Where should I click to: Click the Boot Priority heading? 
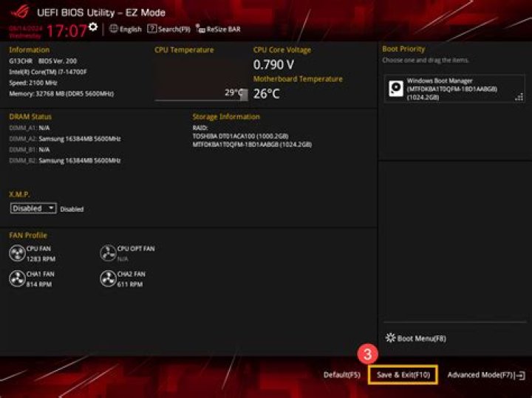pos(403,49)
